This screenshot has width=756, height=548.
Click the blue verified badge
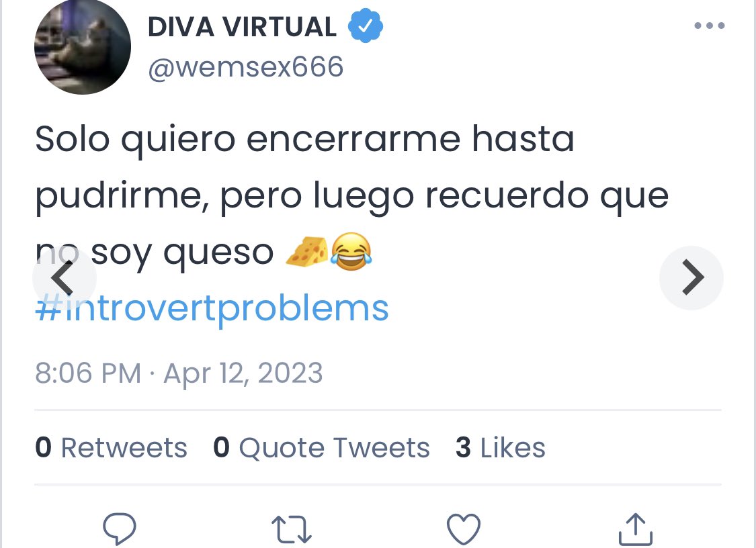pos(366,26)
